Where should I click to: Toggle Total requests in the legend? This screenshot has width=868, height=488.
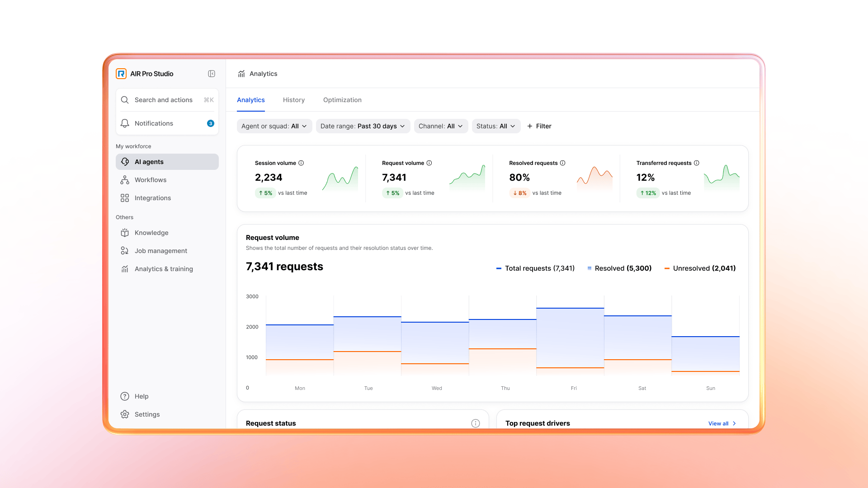point(535,268)
